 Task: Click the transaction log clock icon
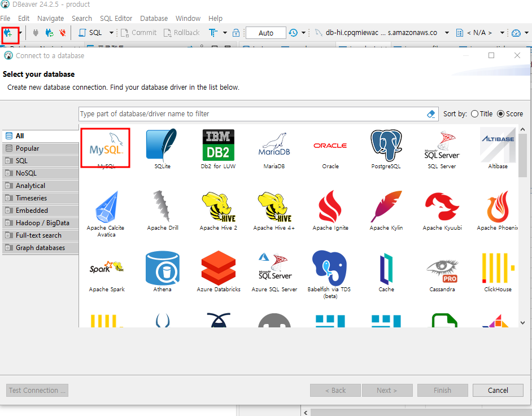pyautogui.click(x=293, y=33)
